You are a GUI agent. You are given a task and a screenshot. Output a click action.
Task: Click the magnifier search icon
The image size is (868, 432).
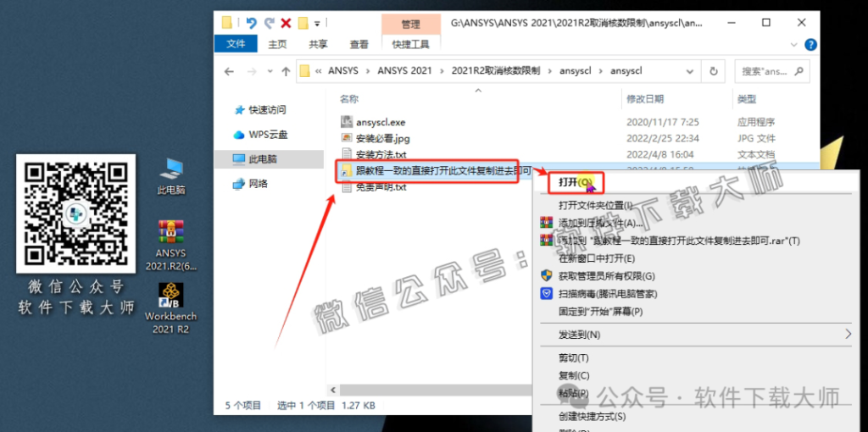(798, 71)
